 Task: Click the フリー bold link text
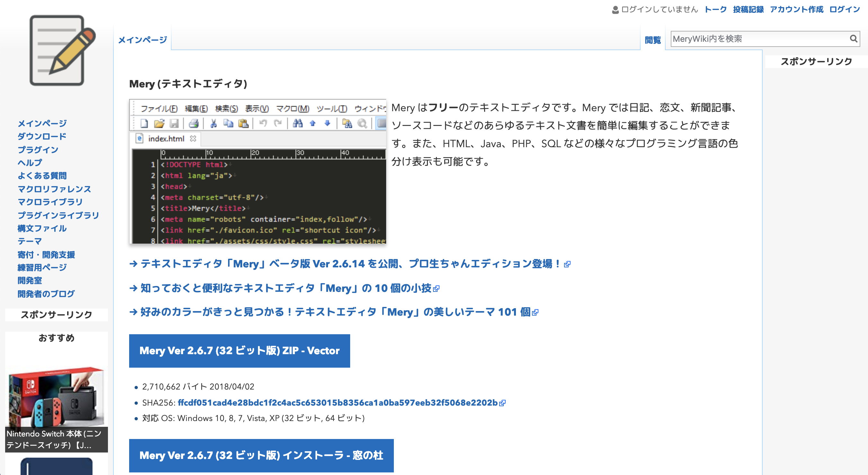pos(443,108)
